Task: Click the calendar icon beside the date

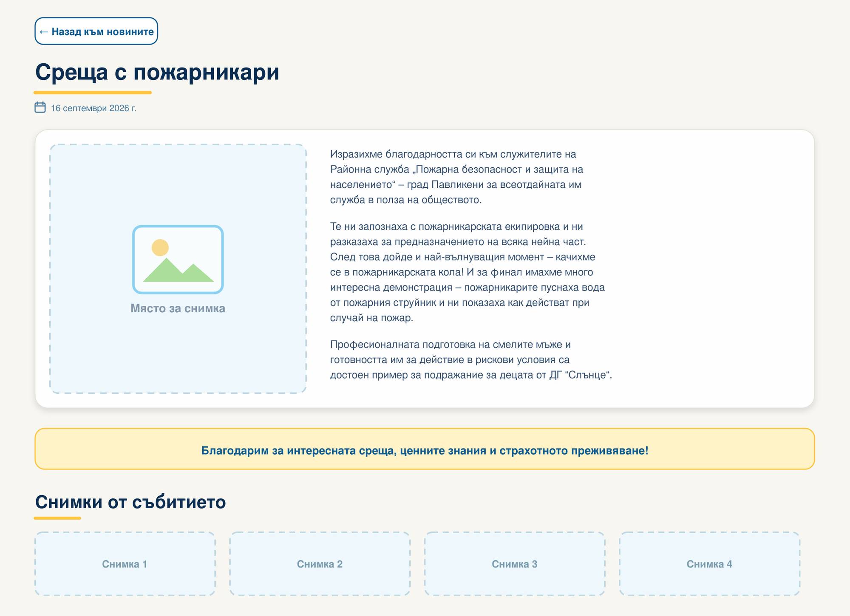Action: tap(40, 107)
